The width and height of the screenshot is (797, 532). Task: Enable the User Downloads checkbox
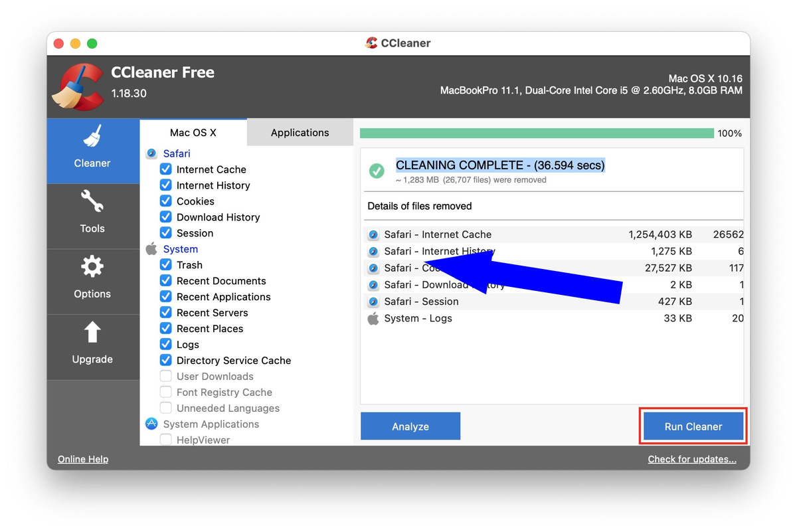165,376
